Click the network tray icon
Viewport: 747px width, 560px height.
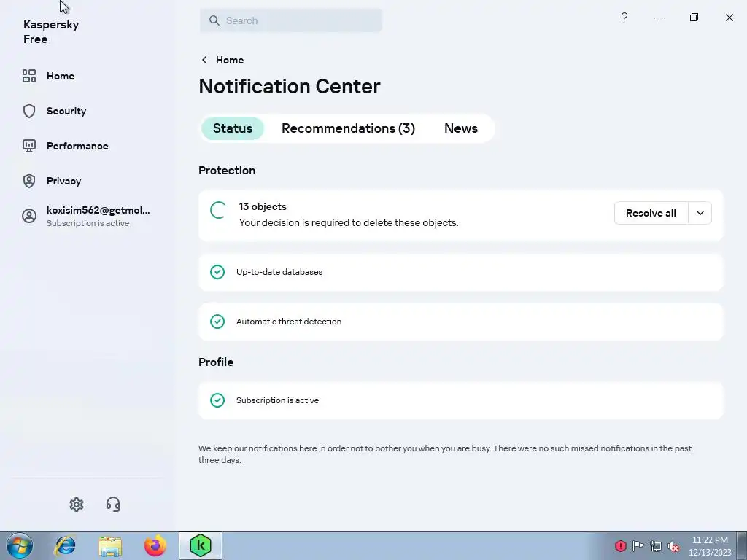pos(656,546)
